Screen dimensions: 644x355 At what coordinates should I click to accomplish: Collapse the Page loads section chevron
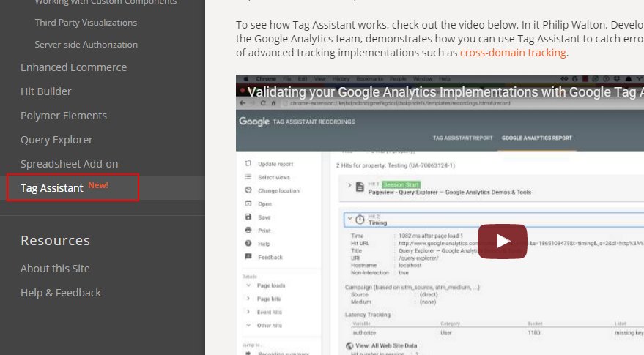tap(248, 285)
